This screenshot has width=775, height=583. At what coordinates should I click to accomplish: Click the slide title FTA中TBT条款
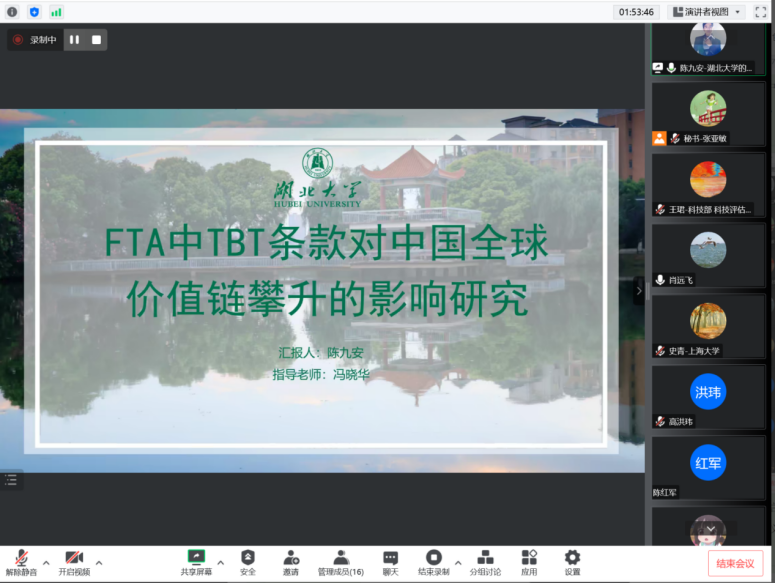point(326,271)
